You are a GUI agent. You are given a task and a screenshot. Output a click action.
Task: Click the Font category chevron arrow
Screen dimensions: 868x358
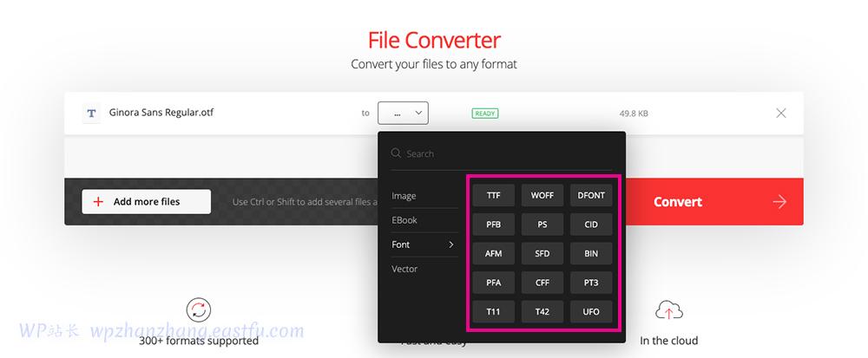[x=451, y=244]
